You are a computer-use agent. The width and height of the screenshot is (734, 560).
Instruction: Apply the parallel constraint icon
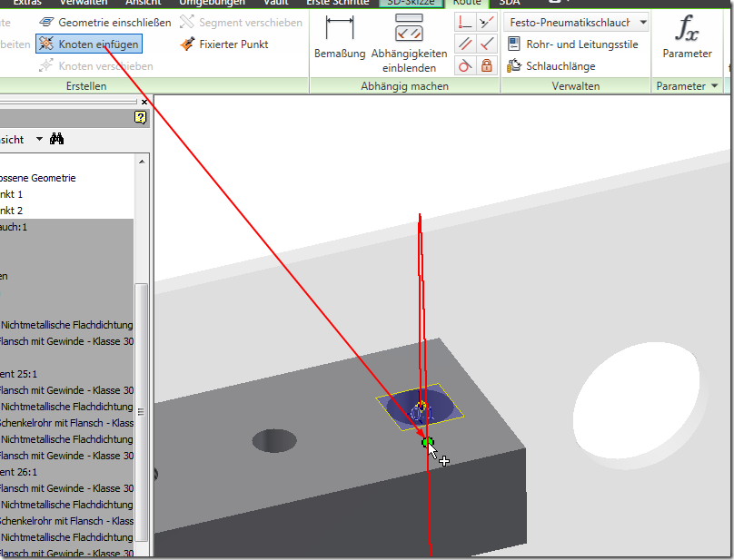point(465,44)
